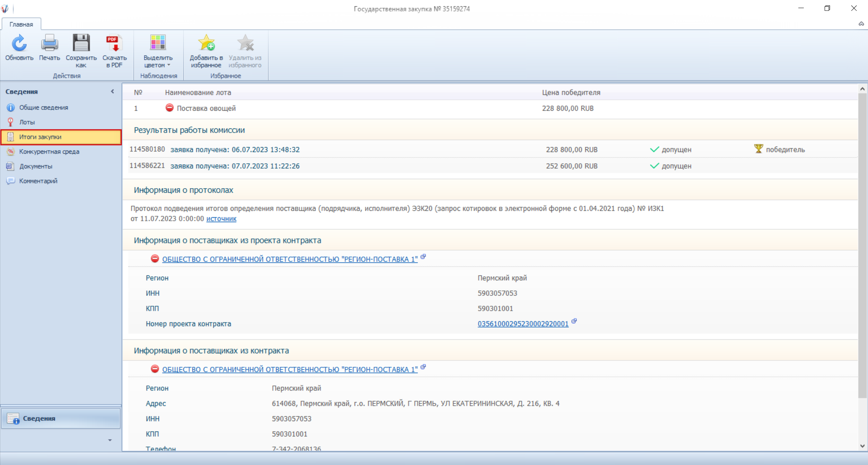Click the Комментарий speech bubble icon
The image size is (868, 465).
tap(10, 181)
